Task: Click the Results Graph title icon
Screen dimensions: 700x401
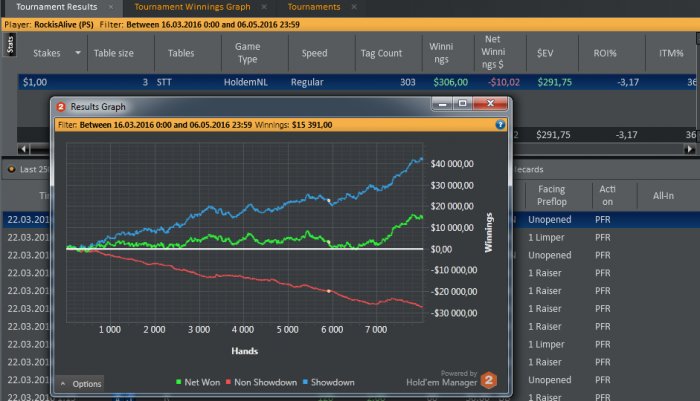Action: click(x=61, y=107)
